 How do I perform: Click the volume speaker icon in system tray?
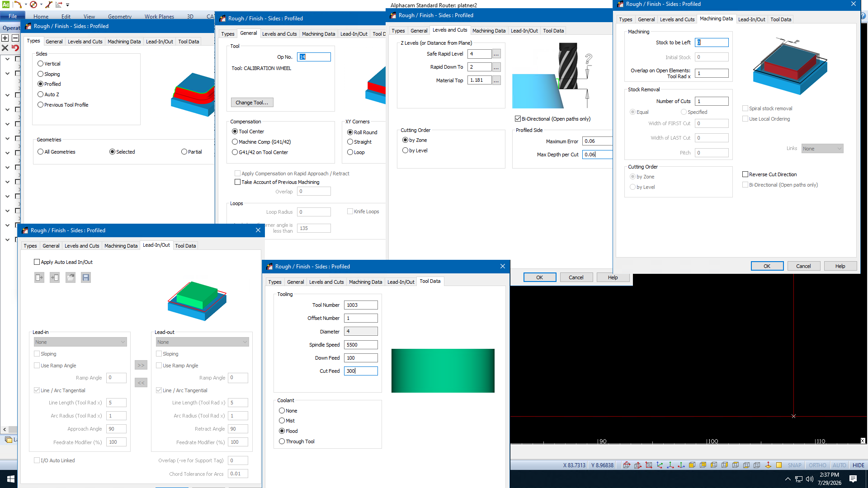coord(809,479)
